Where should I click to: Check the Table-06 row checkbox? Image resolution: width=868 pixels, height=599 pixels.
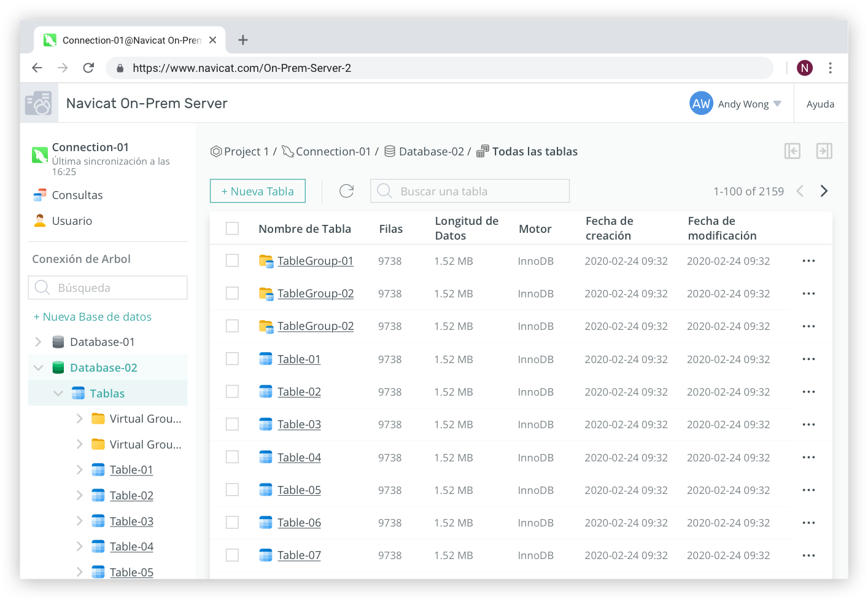[232, 522]
